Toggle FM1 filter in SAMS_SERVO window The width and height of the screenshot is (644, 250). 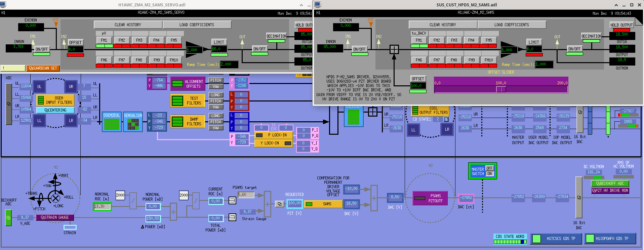pos(104,40)
